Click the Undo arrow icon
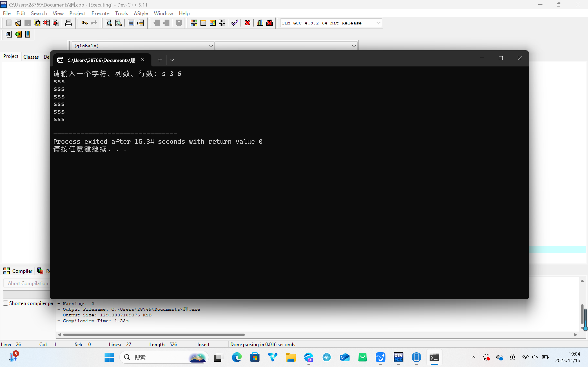Image resolution: width=588 pixels, height=367 pixels. (x=84, y=23)
